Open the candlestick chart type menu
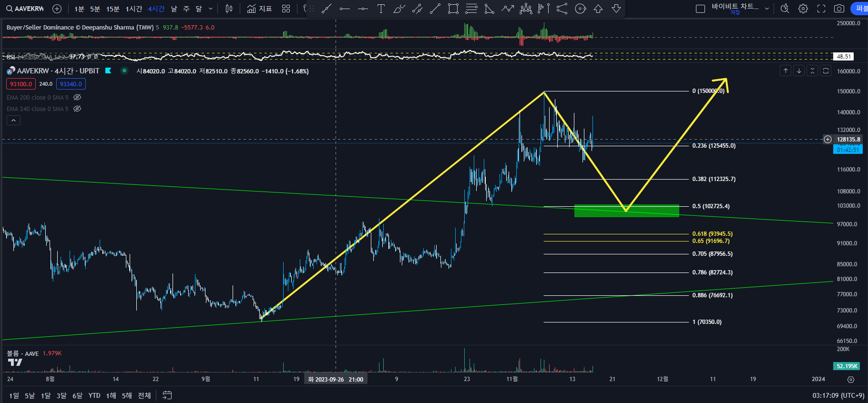Image resolution: width=868 pixels, height=403 pixels. pos(229,9)
